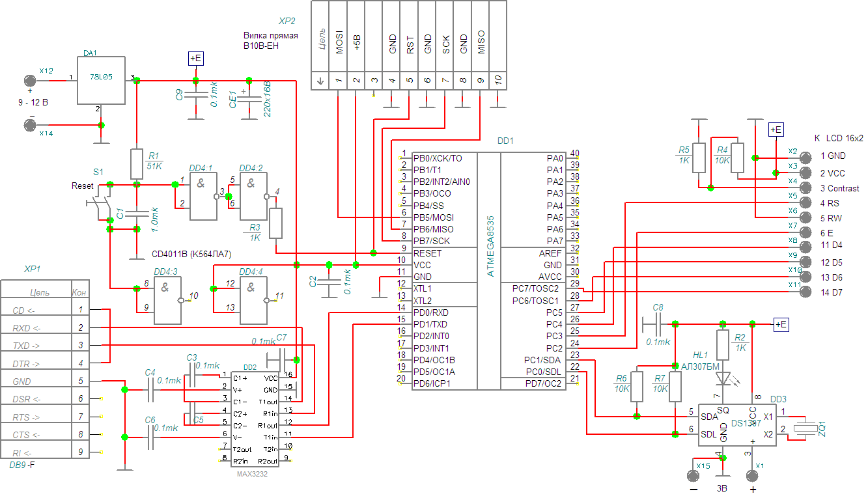Viewport: 868px width, 498px height.
Task: Click the DD1 designator above ATmega
Action: 505,140
